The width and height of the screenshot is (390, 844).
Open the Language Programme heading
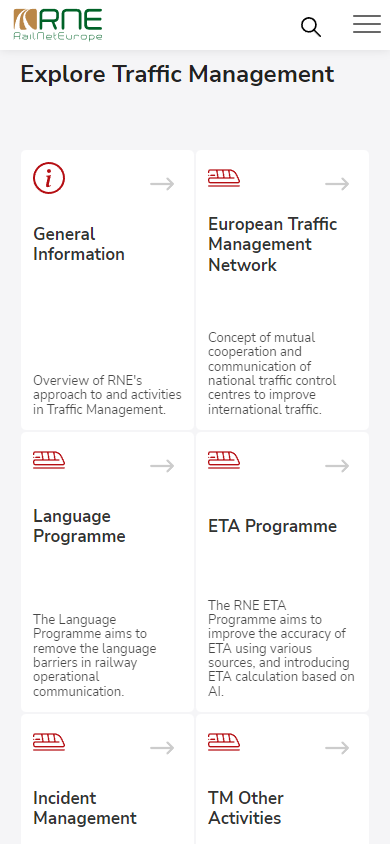[80, 526]
